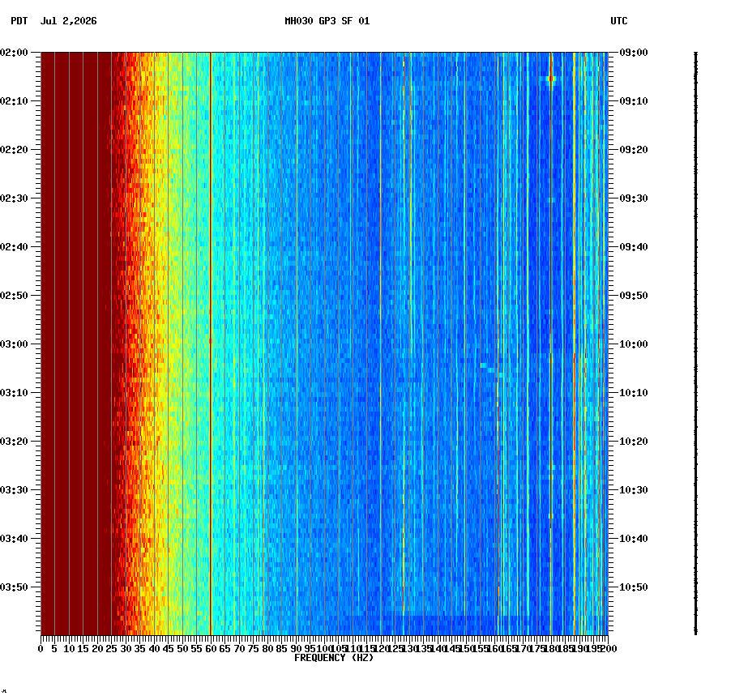
Task: Click the '45' frequency axis label
Action: 169,649
